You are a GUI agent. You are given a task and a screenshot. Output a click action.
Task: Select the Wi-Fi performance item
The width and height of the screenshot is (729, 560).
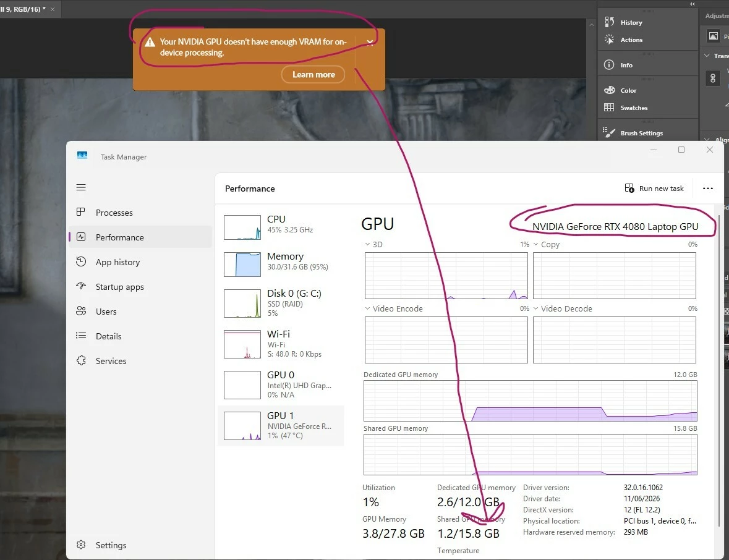tap(281, 344)
